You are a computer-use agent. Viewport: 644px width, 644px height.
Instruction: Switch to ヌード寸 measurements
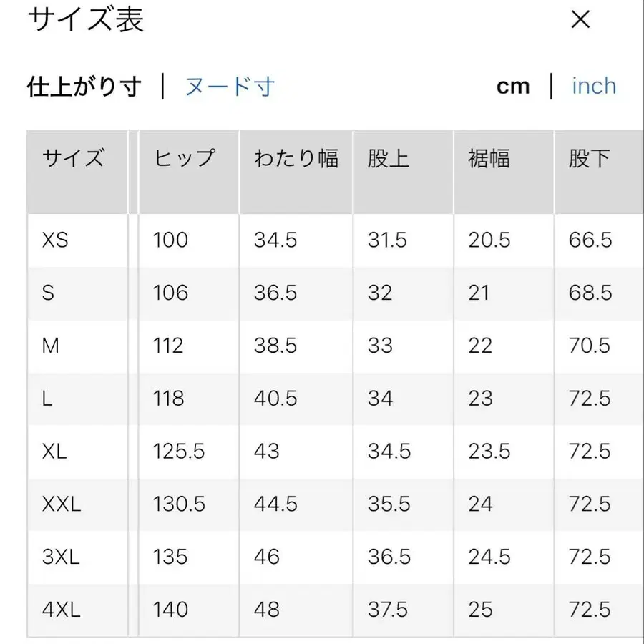coord(228,86)
